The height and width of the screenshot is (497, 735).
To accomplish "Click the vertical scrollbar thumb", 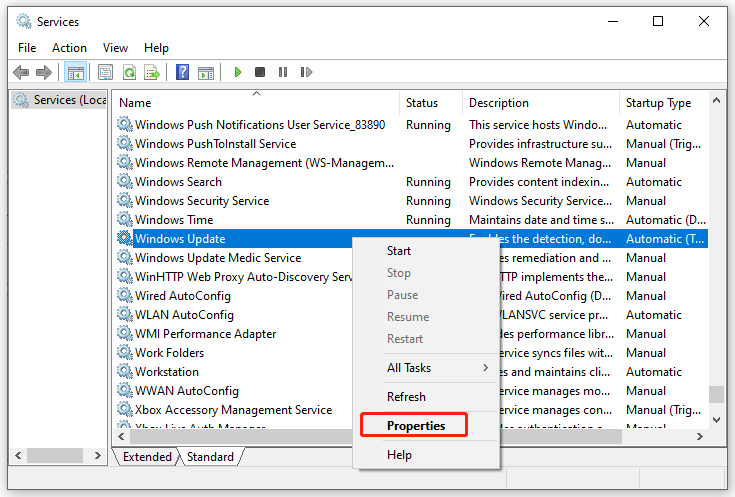I will pyautogui.click(x=716, y=394).
